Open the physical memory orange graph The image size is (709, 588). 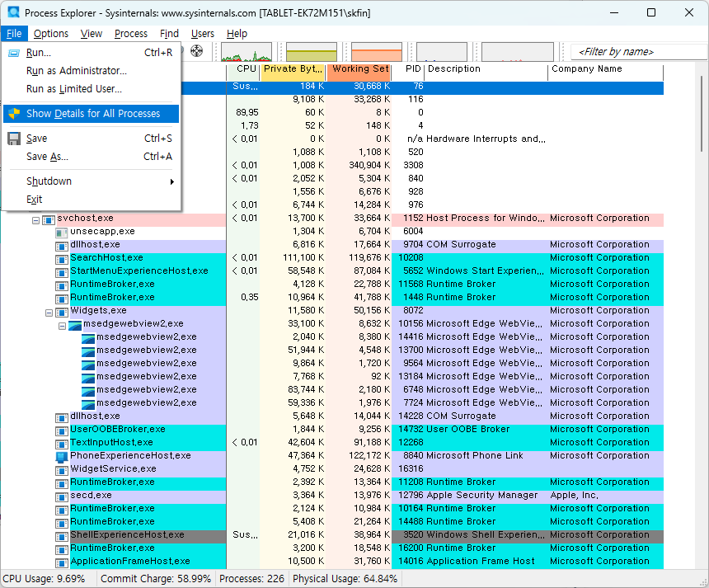point(377,52)
